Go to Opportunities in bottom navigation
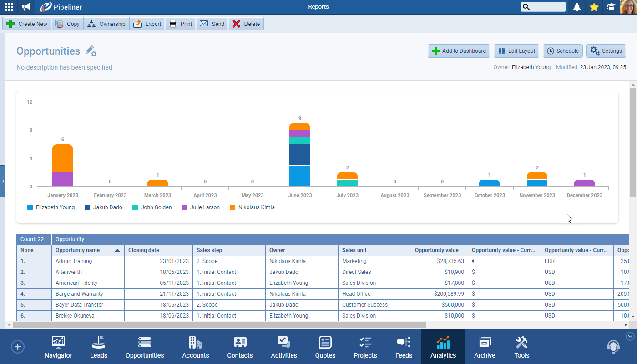 coord(145,347)
